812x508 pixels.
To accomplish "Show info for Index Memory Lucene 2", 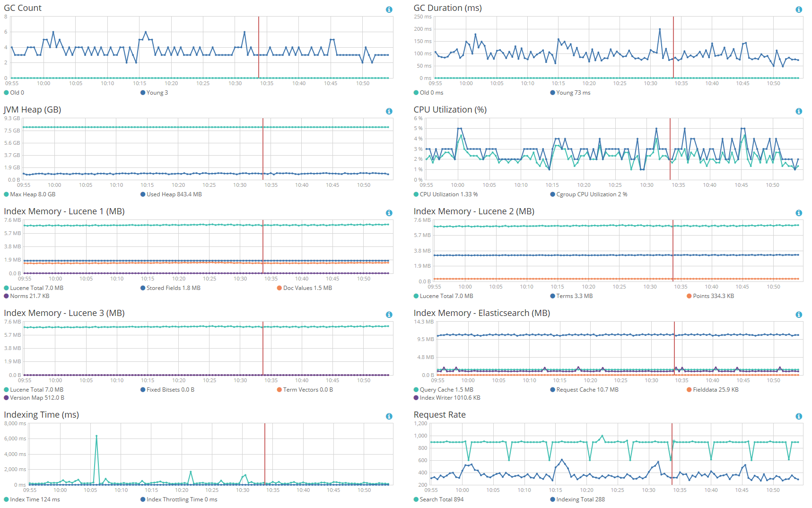I will pos(799,213).
